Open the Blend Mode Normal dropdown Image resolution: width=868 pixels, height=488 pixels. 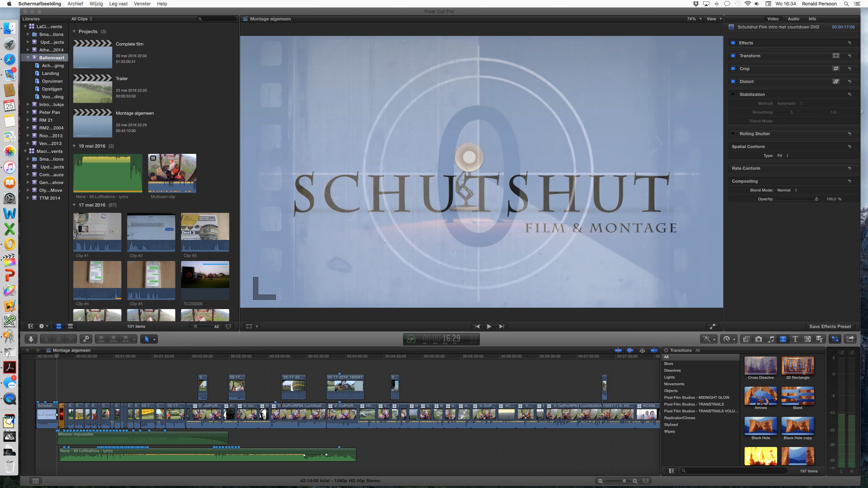tap(787, 190)
